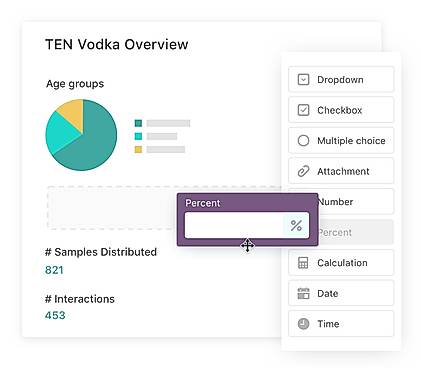Click the Time clock icon
Screen dimensions: 423x368
tap(303, 324)
